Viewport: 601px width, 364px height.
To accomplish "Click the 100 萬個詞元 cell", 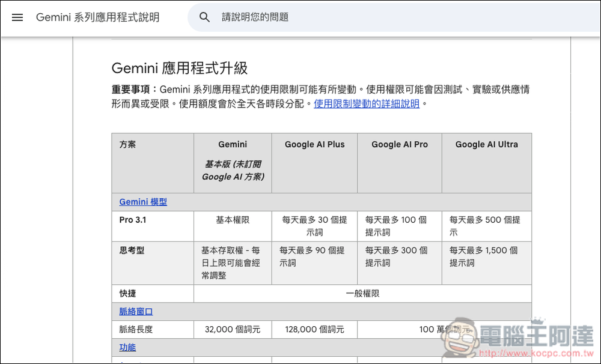I will point(444,330).
